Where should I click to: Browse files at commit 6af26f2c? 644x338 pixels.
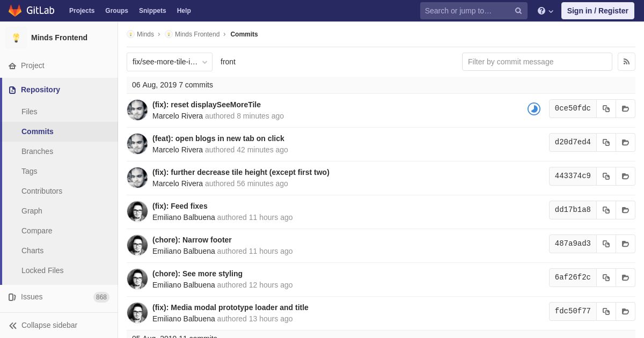[625, 277]
